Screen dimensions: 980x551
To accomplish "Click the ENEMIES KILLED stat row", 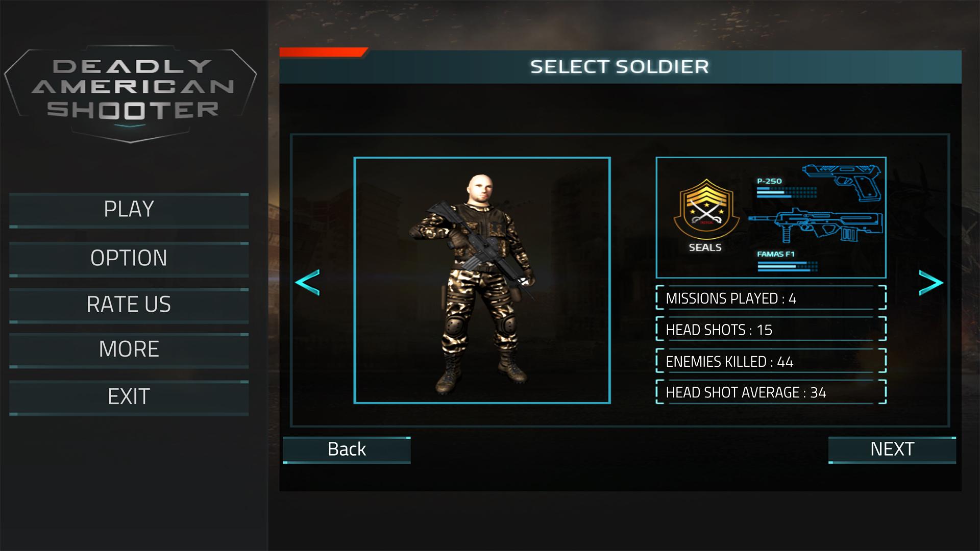I will pos(771,361).
